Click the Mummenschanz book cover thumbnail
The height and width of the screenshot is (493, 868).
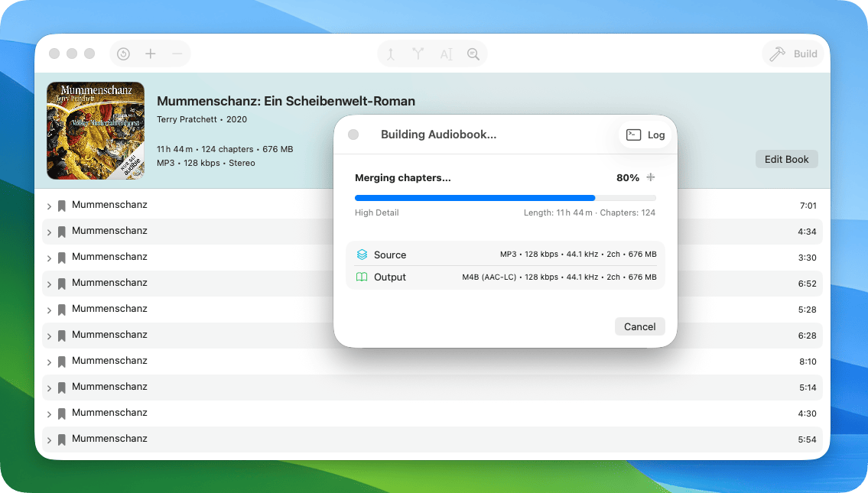[x=96, y=131]
